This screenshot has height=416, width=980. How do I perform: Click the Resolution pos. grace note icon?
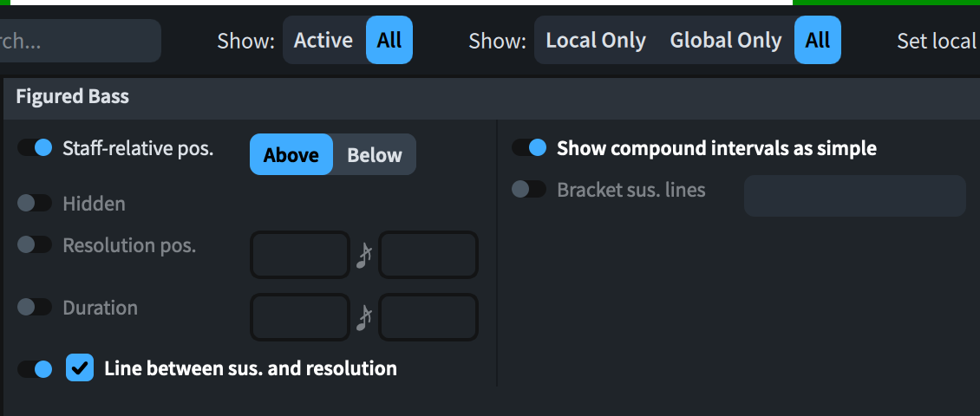[x=364, y=256]
